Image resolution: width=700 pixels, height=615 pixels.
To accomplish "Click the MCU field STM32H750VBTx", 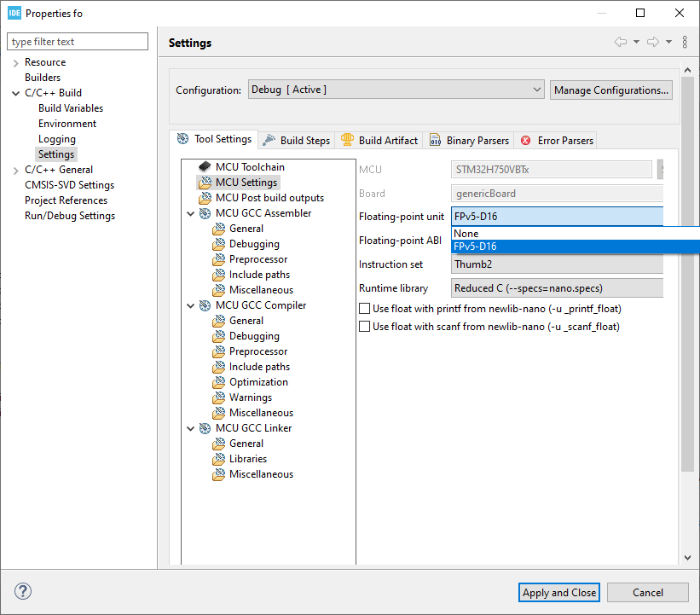I will (x=552, y=170).
